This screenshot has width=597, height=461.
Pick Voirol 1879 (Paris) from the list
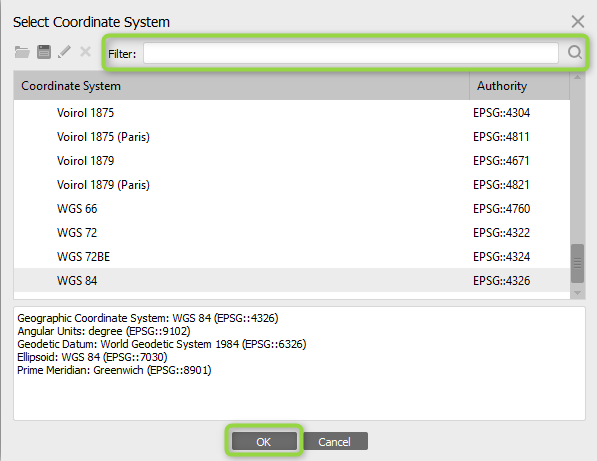[x=292, y=185]
